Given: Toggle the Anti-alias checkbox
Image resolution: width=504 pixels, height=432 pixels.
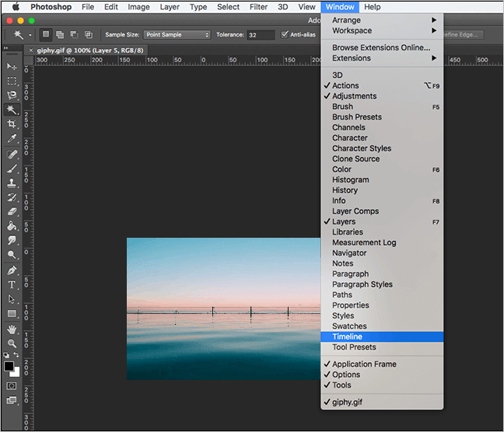Looking at the screenshot, I should (x=285, y=35).
